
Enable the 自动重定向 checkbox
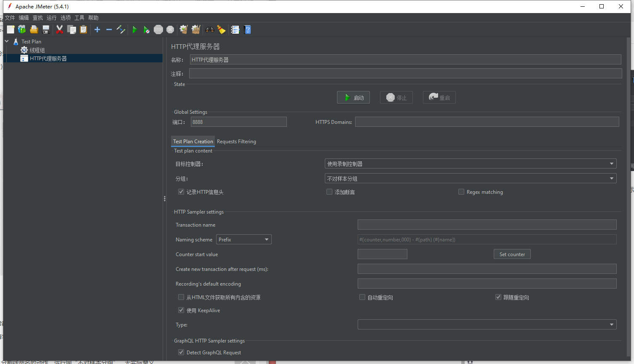click(362, 297)
